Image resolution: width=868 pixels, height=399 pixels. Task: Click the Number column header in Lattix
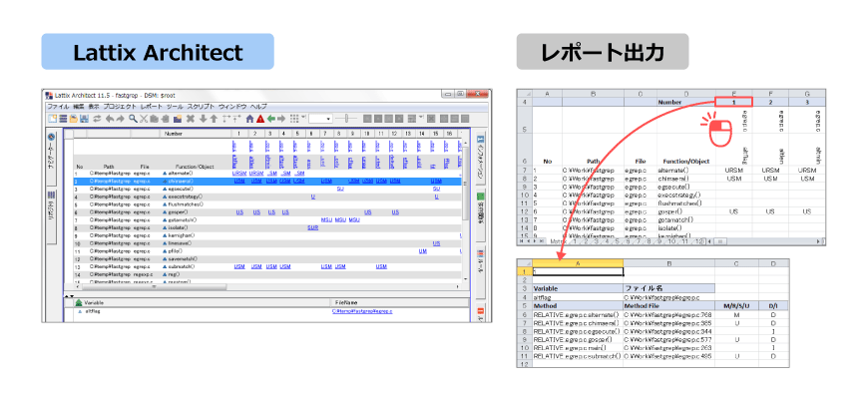(174, 134)
